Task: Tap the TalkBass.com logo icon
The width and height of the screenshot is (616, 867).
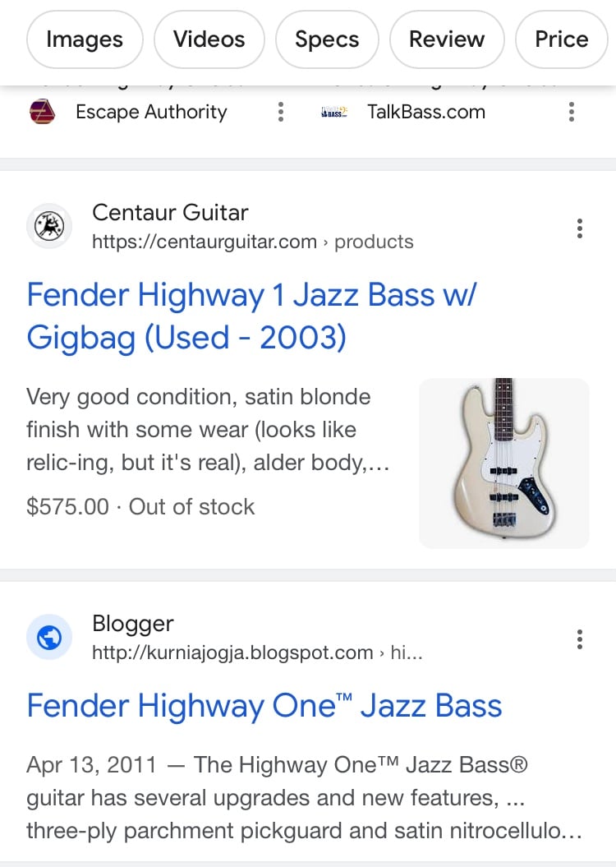Action: [x=334, y=113]
